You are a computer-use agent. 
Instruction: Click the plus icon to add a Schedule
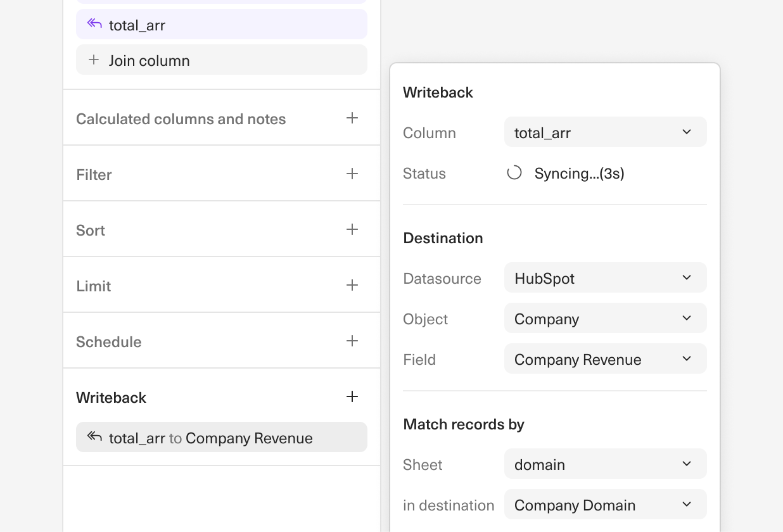(352, 340)
